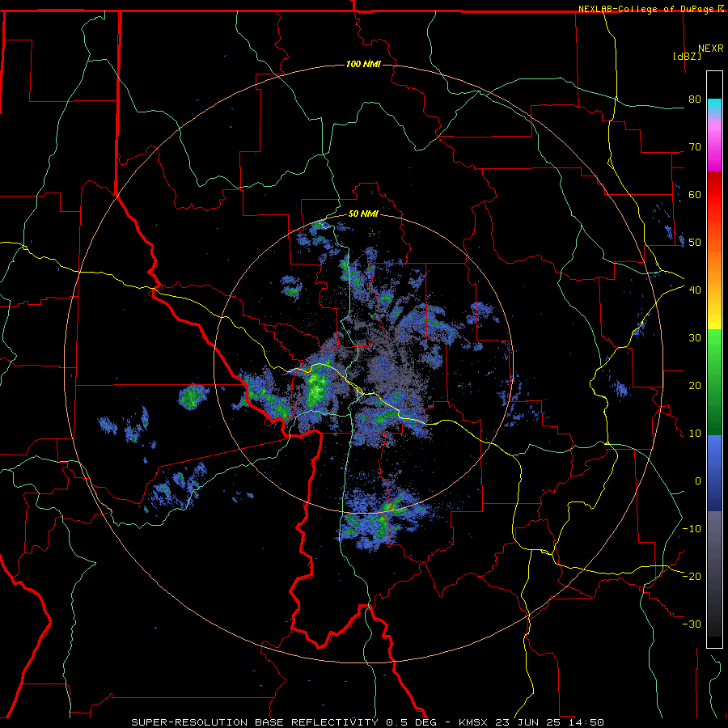Click the 30 value on the dBZ scale
The image size is (728, 728).
pyautogui.click(x=695, y=337)
